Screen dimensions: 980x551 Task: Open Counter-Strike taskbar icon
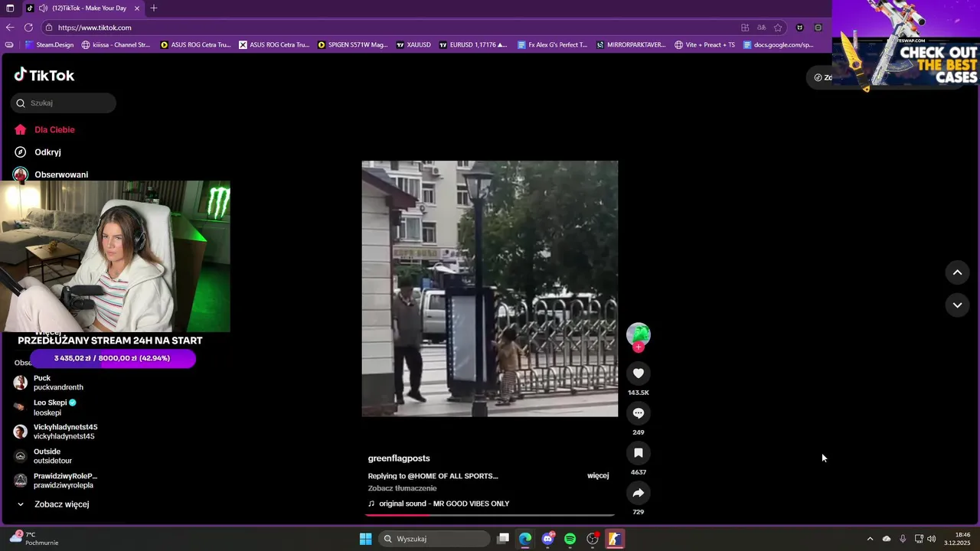[614, 539]
